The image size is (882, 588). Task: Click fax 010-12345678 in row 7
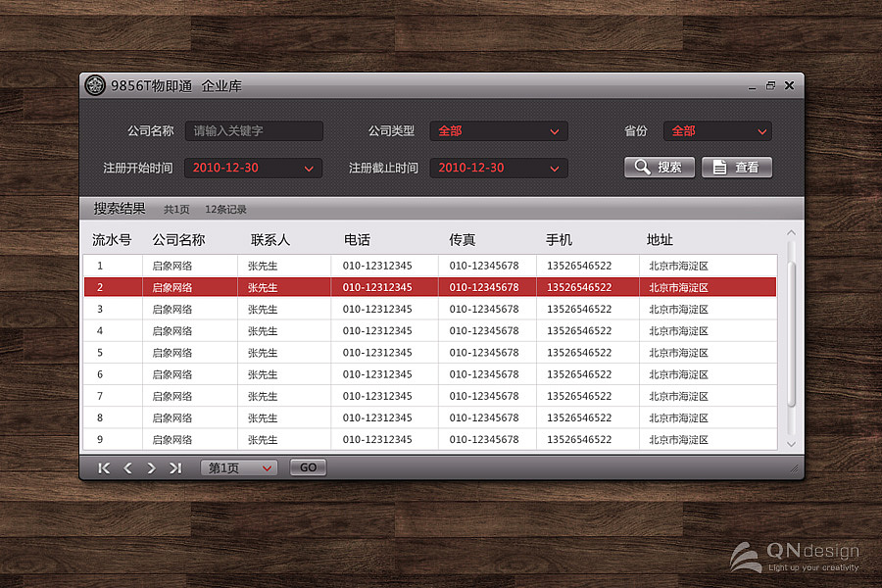tap(484, 396)
